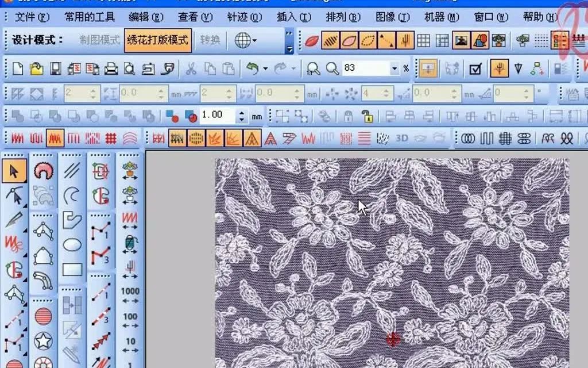The height and width of the screenshot is (368, 588).
Task: Choose the red striped circle fill tool
Action: 43,316
